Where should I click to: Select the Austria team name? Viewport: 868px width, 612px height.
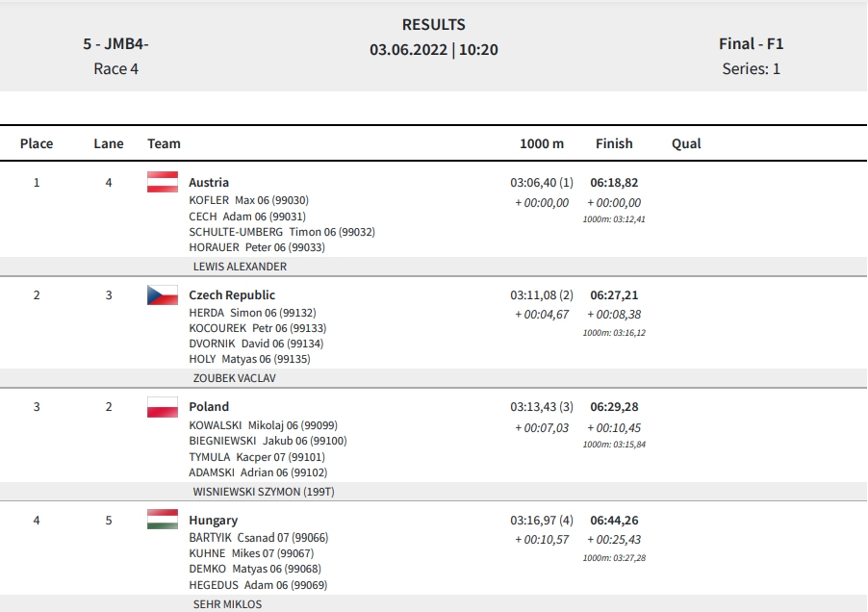point(209,183)
